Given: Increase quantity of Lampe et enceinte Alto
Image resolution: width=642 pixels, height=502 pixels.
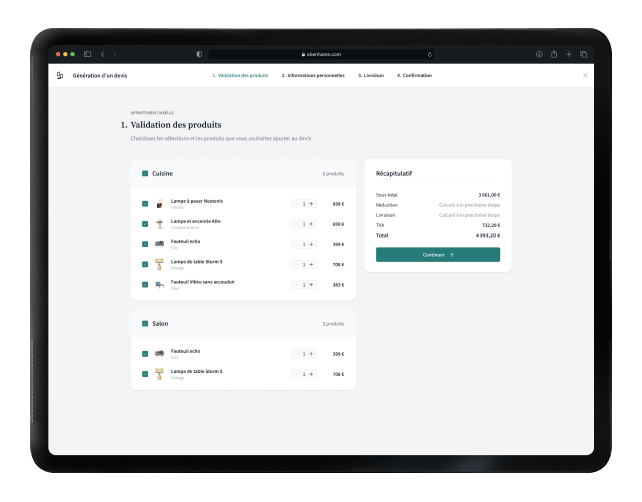Looking at the screenshot, I should pos(311,224).
